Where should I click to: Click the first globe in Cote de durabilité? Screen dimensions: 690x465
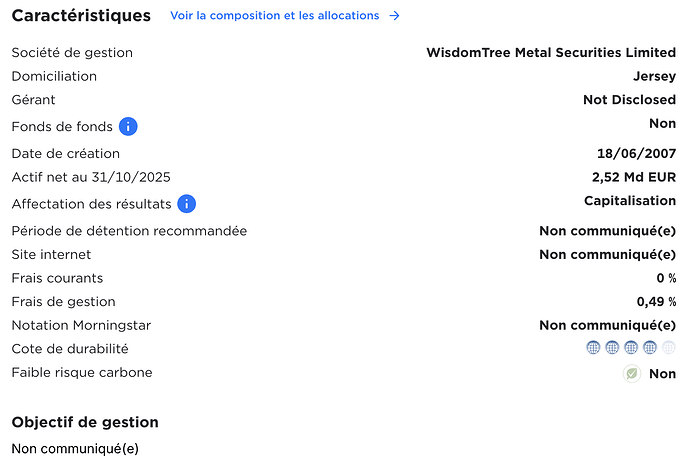click(593, 348)
